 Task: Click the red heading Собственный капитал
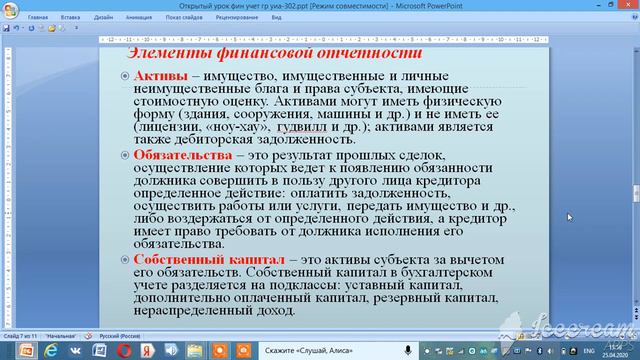click(209, 260)
